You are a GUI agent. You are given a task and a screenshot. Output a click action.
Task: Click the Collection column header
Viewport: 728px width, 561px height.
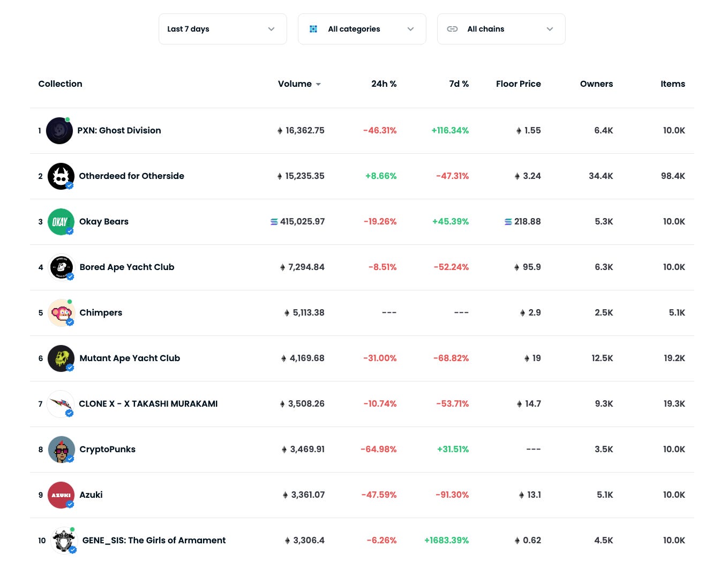tap(60, 84)
